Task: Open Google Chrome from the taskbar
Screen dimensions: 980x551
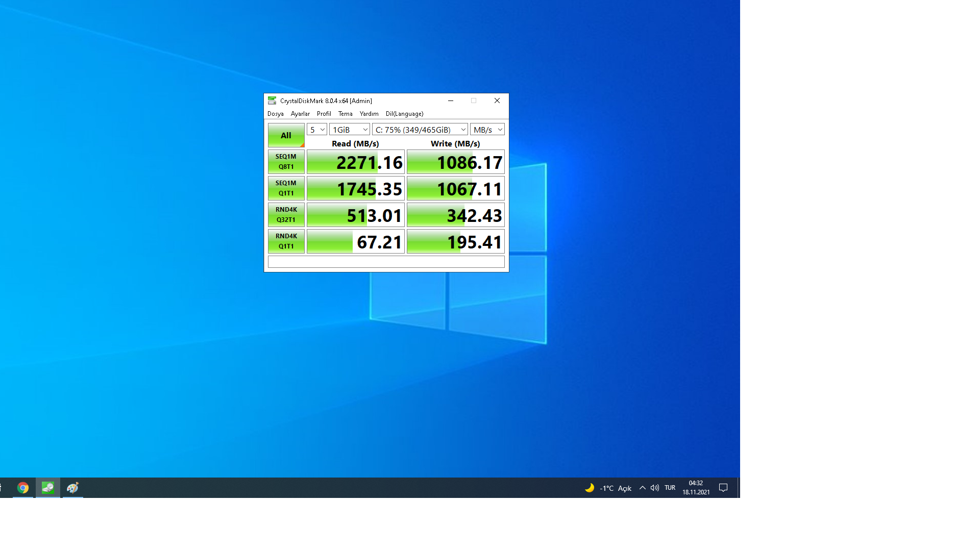Action: click(23, 488)
